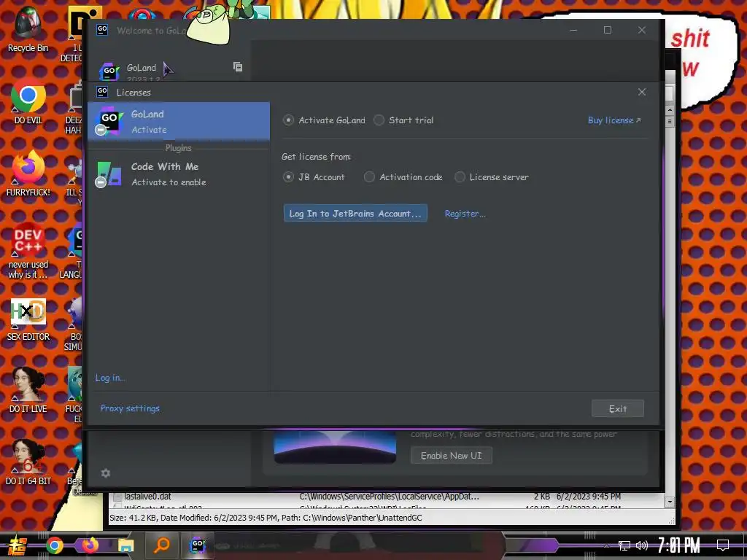Screen dimensions: 747x560
Task: Click the GoLand logo in Welcome window sidebar
Action: coord(109,71)
